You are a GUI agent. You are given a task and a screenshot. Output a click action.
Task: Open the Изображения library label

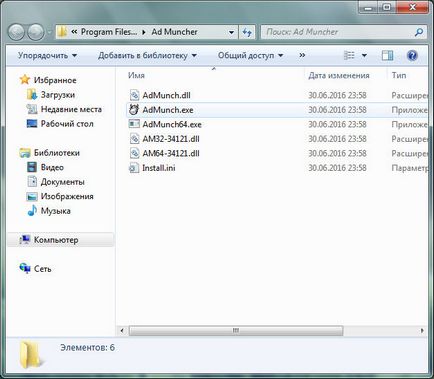(x=67, y=196)
